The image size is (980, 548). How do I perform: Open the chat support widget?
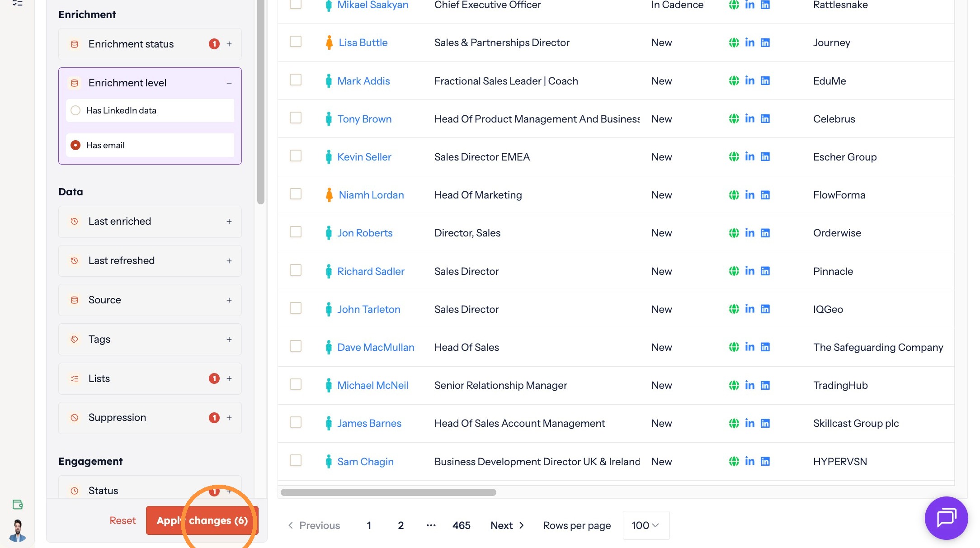[946, 518]
